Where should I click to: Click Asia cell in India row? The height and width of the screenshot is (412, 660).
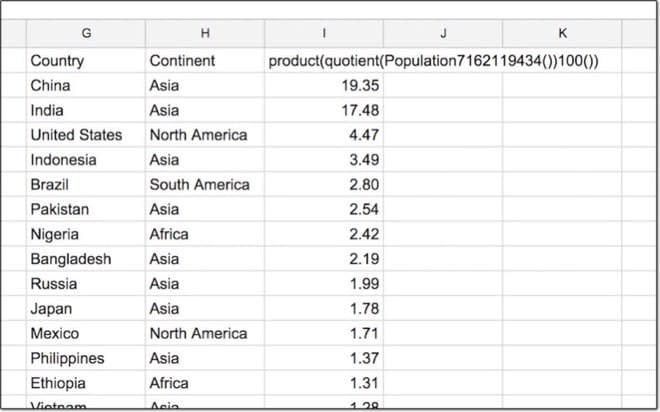205,110
